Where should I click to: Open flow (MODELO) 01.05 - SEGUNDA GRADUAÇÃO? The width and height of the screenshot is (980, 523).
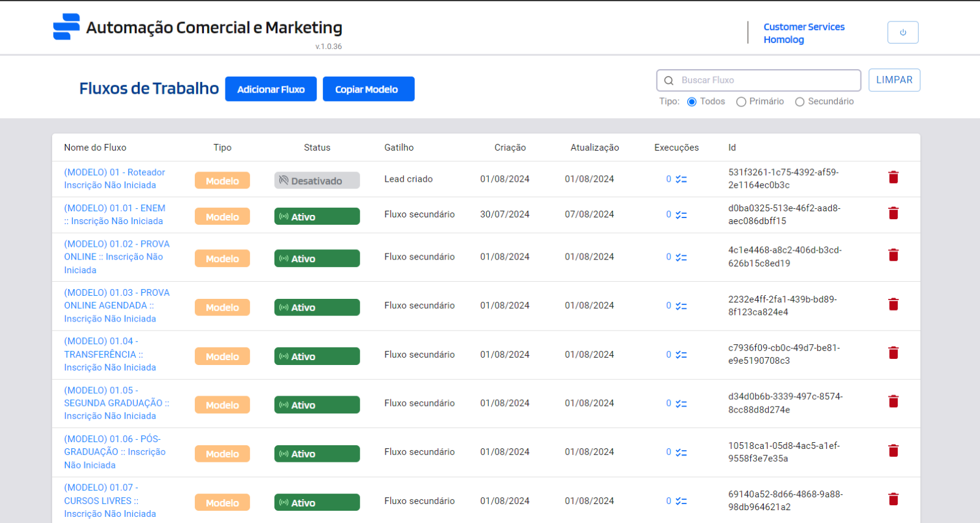116,403
